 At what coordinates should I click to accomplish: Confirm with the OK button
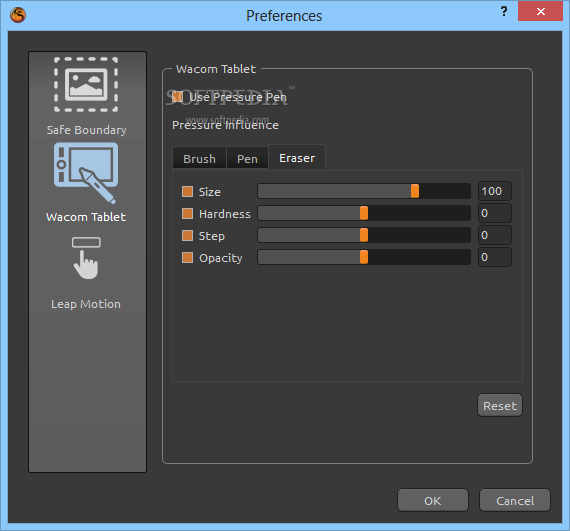tap(433, 500)
